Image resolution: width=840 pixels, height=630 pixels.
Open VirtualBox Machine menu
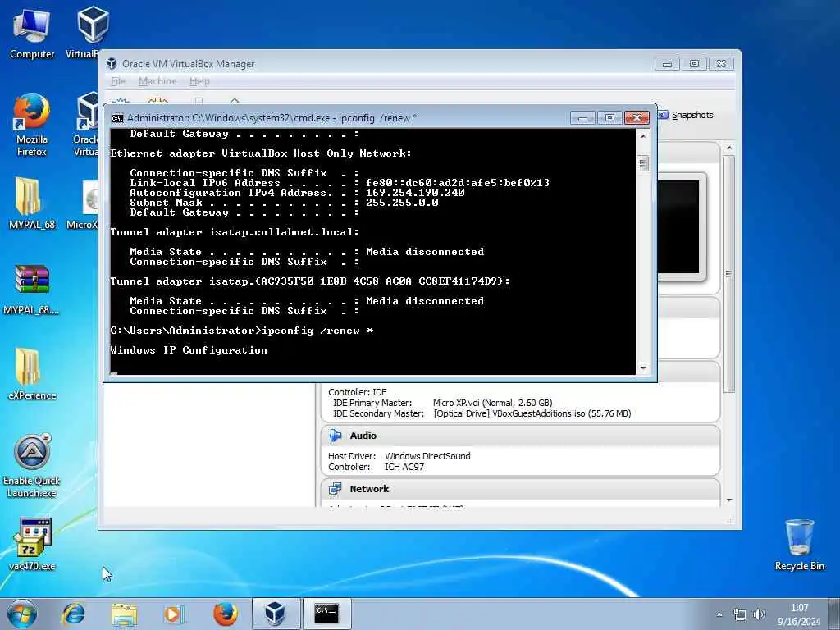click(x=157, y=81)
